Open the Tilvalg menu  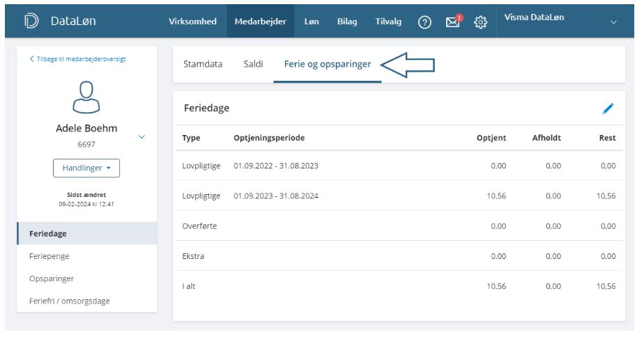point(388,22)
